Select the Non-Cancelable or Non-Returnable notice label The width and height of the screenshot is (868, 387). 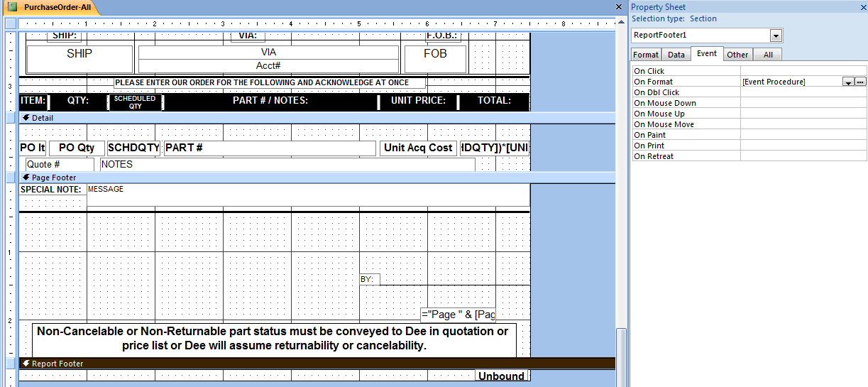coord(274,339)
